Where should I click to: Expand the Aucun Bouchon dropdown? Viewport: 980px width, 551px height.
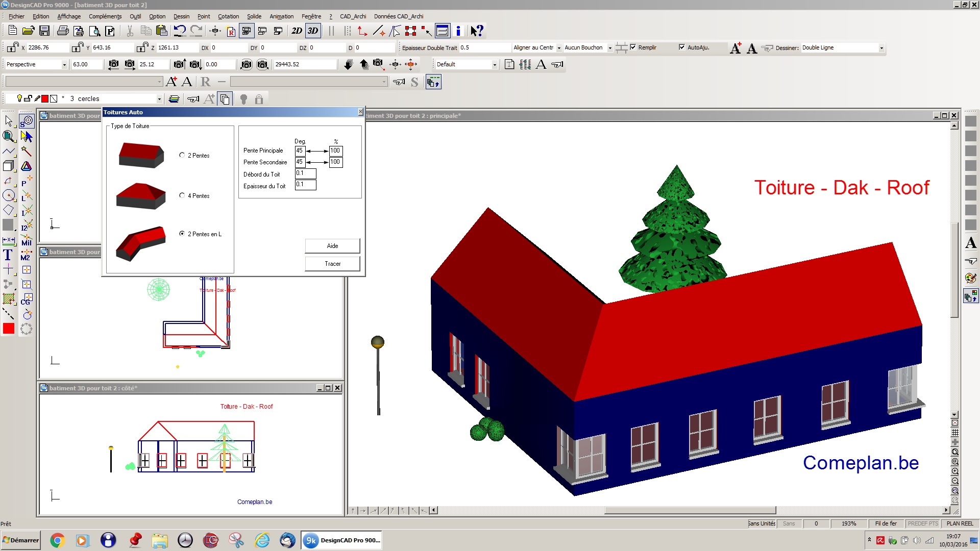pos(610,48)
